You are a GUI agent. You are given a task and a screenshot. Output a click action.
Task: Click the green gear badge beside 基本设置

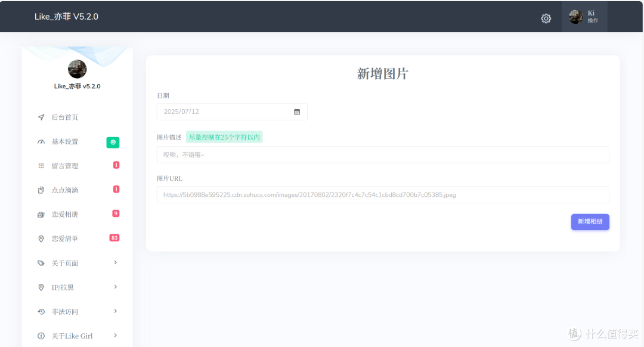tap(113, 142)
